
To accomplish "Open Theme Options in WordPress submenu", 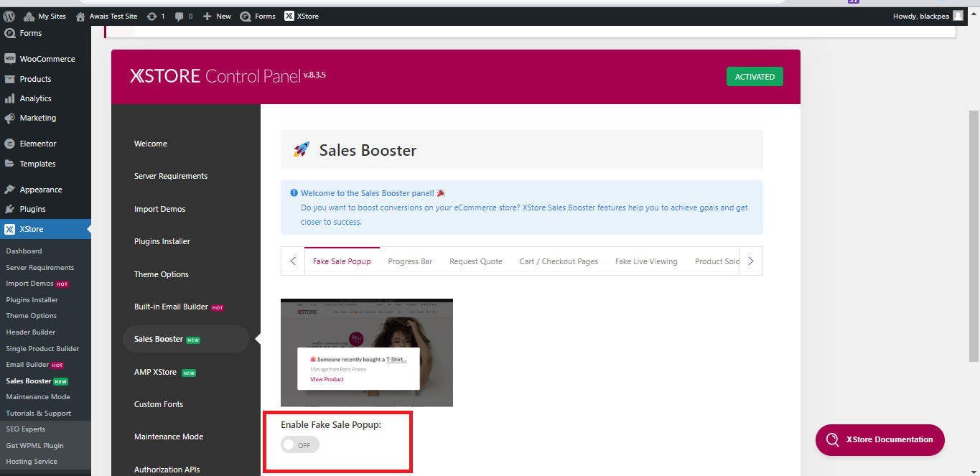I will click(x=31, y=316).
